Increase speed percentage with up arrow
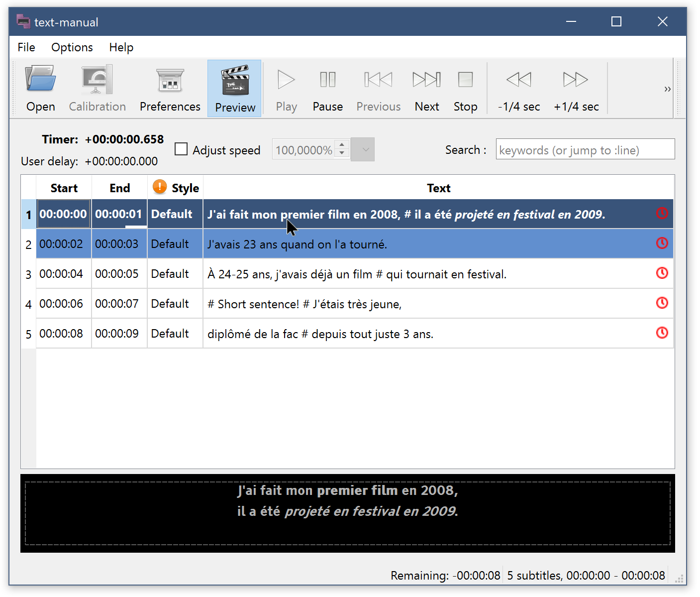 click(x=342, y=145)
